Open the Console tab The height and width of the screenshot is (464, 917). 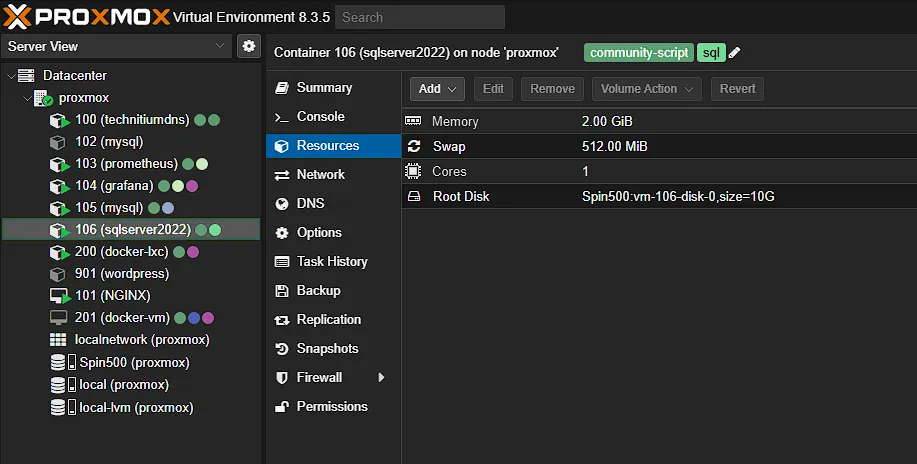tap(333, 116)
